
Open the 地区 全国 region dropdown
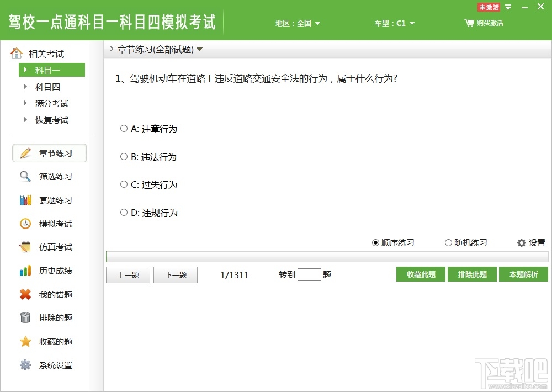pos(298,23)
